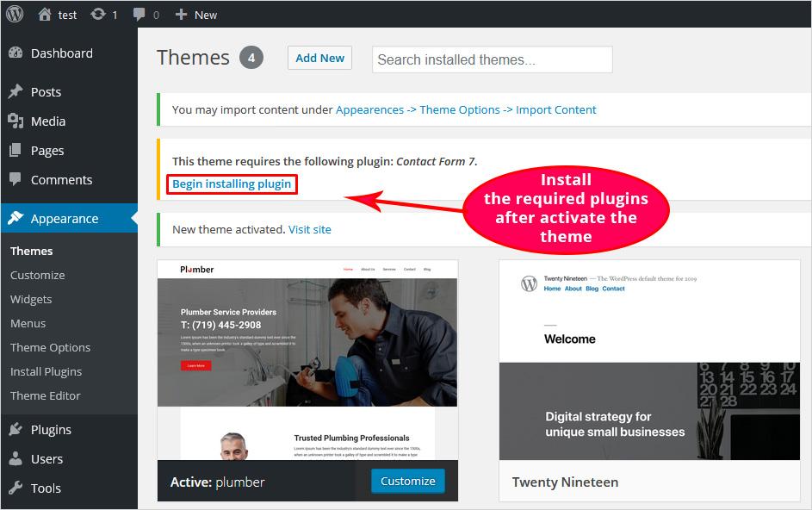Open Install Plugins submenu item
Image resolution: width=812 pixels, height=510 pixels.
pos(46,372)
